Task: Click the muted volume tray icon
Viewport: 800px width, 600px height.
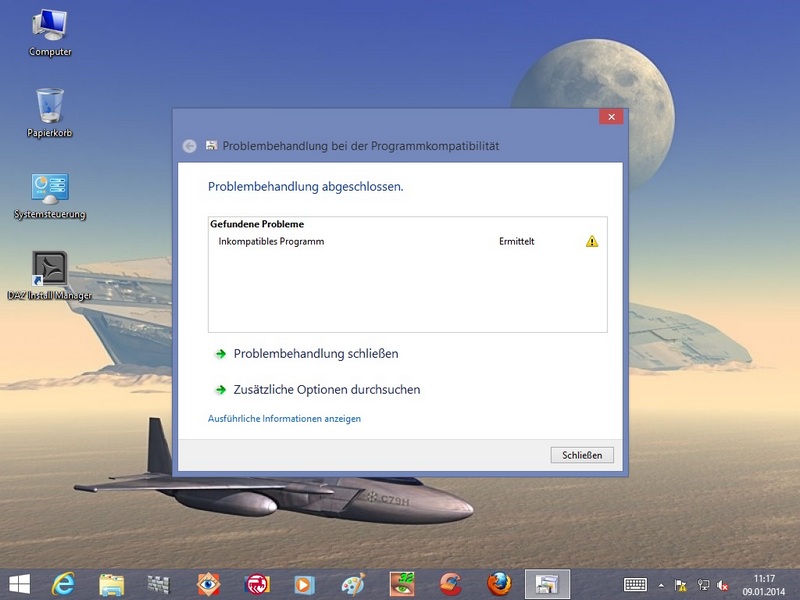Action: click(722, 585)
